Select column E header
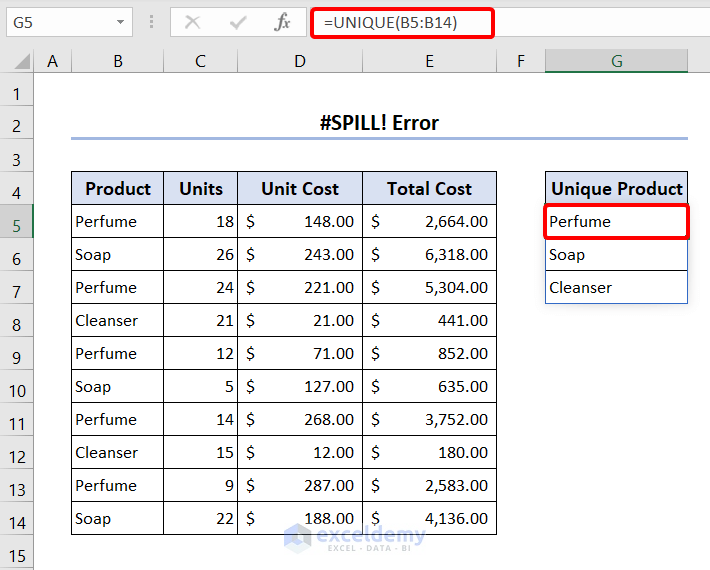This screenshot has height=570, width=710. (x=429, y=61)
